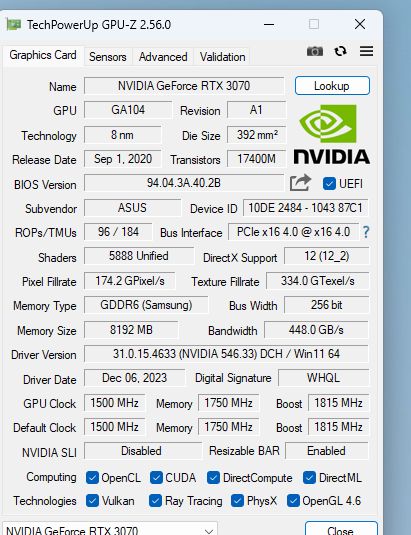Viewport: 411px width, 535px height.
Task: Click the Die Size value 392 mm²
Action: [x=256, y=135]
